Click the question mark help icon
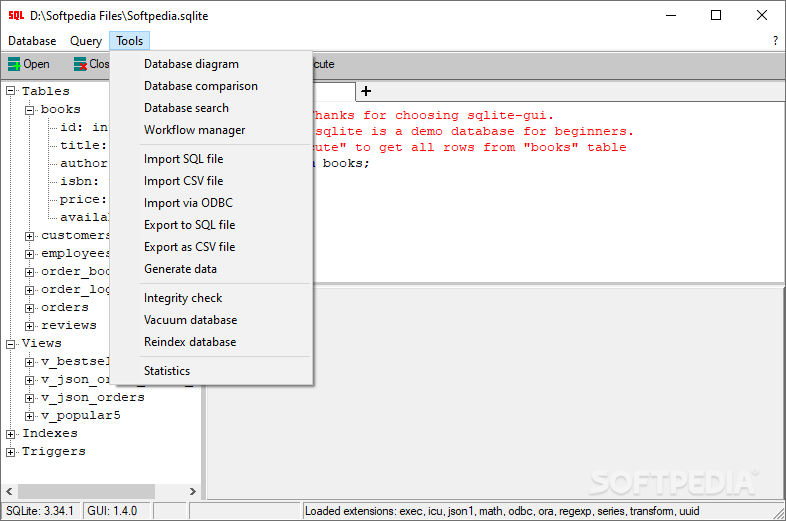This screenshot has width=786, height=521. coord(775,41)
